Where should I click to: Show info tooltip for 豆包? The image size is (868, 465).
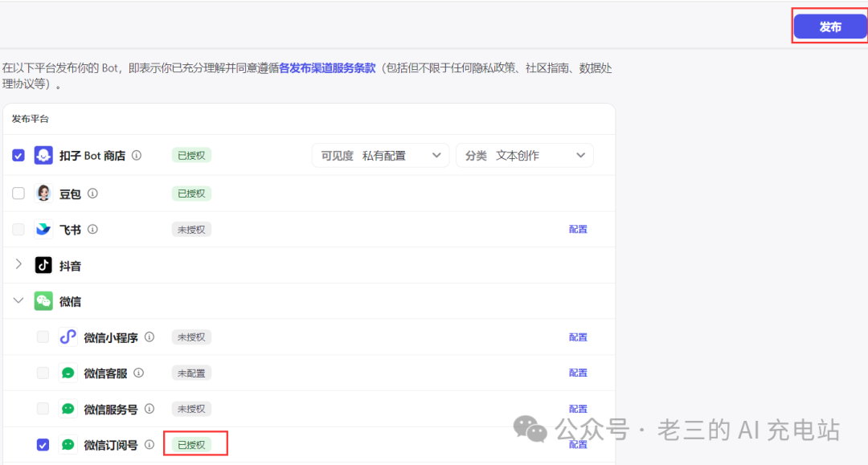point(93,193)
